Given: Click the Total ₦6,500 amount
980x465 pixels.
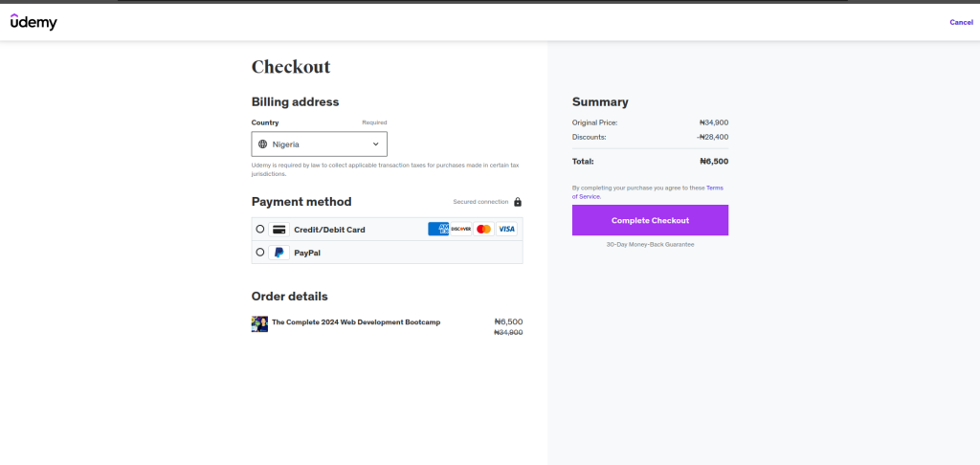Looking at the screenshot, I should pos(714,162).
